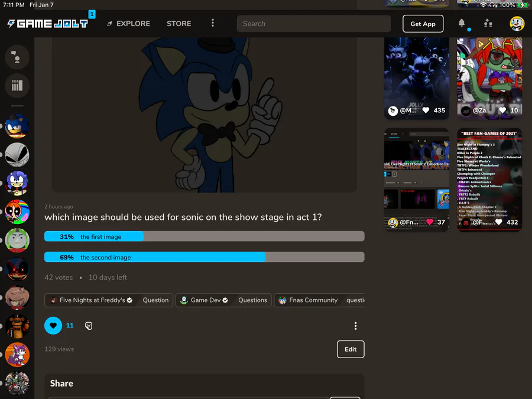Unlike the post with 37 hearts
The height and width of the screenshot is (399, 532).
pos(430,222)
